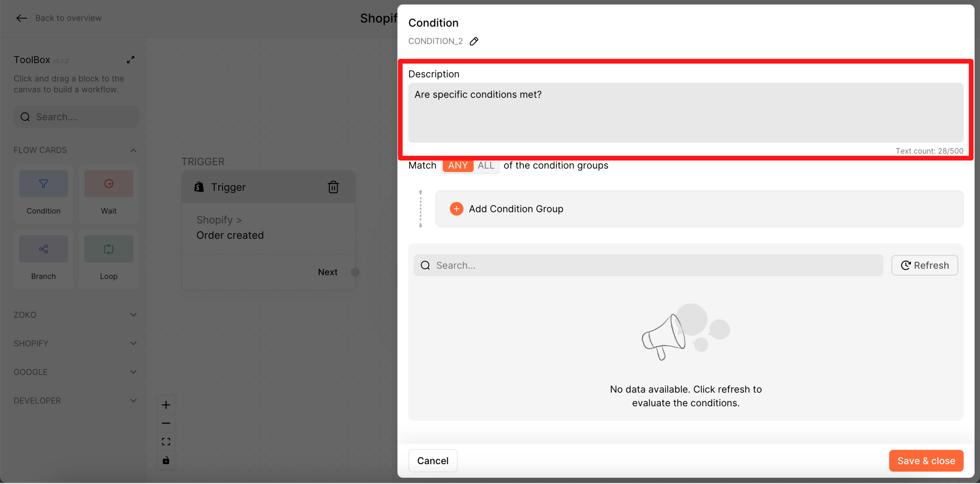Screen dimensions: 980x484
Task: Click the orange plus add-group icon
Action: [x=456, y=209]
